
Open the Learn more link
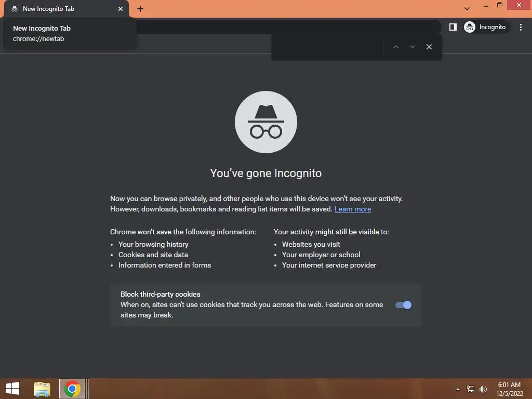[x=353, y=209]
